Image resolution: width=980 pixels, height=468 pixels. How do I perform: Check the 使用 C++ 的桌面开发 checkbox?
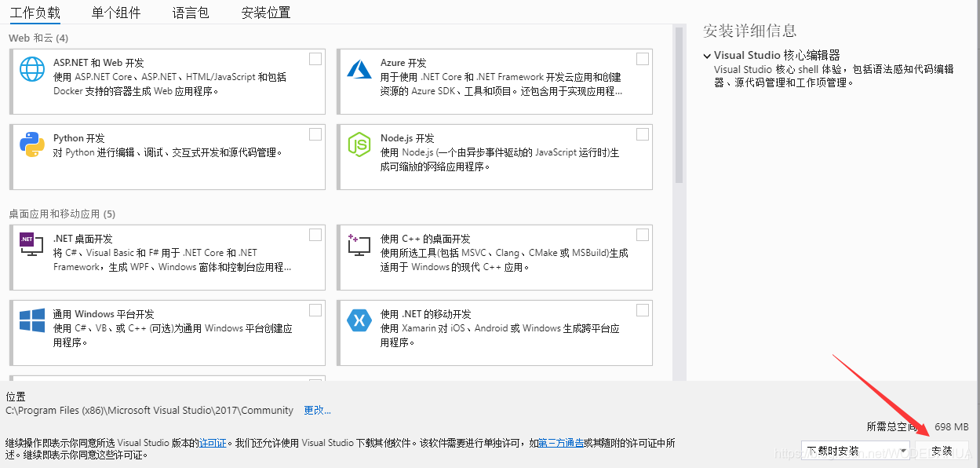pyautogui.click(x=642, y=234)
